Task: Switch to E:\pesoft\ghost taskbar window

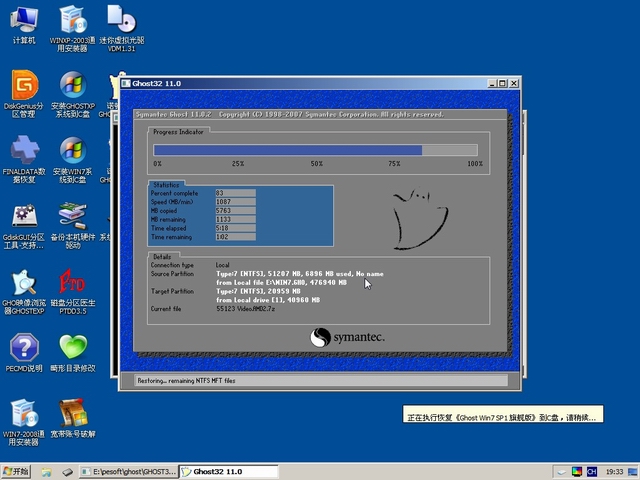Action: (x=128, y=471)
